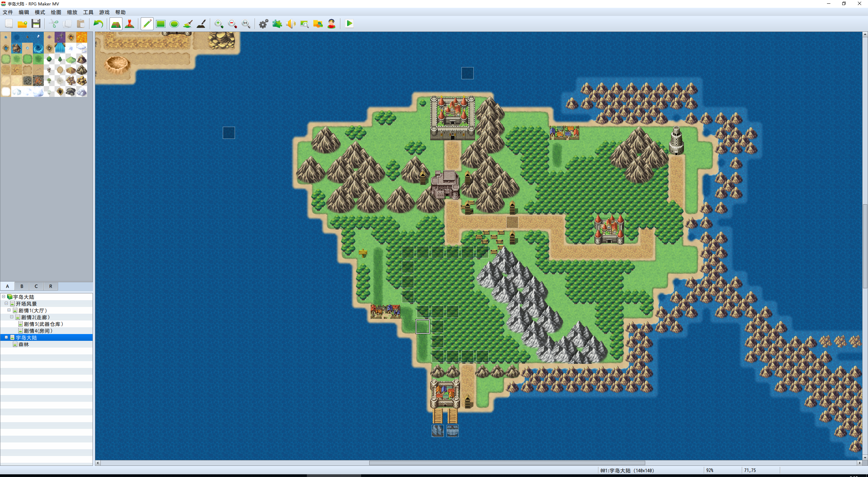Open a project with the folder icon
Image resolution: width=868 pixels, height=477 pixels.
[22, 24]
